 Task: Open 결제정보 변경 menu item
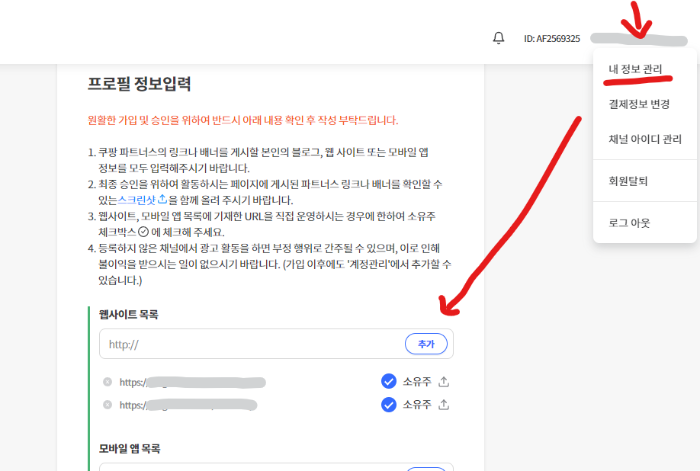[638, 104]
